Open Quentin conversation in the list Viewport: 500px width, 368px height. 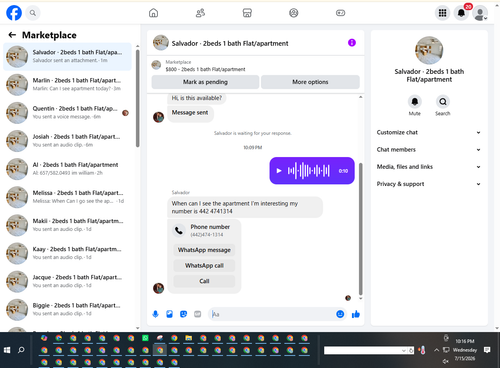pos(67,113)
